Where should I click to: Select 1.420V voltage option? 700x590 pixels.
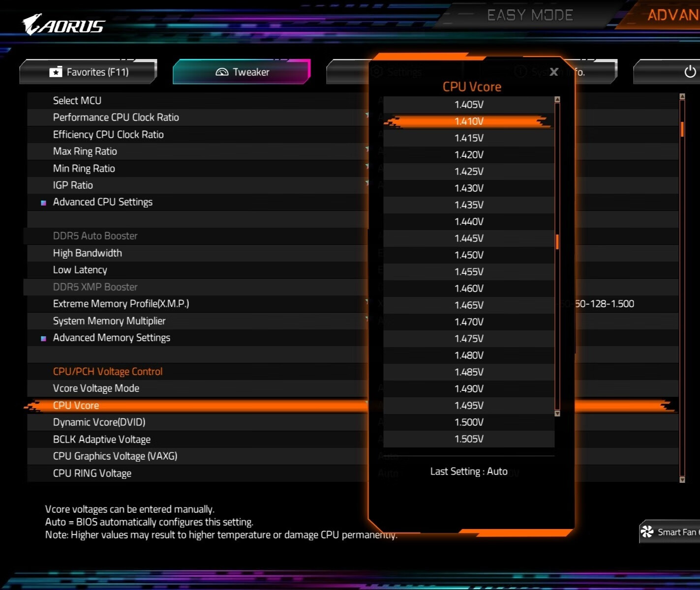[469, 154]
